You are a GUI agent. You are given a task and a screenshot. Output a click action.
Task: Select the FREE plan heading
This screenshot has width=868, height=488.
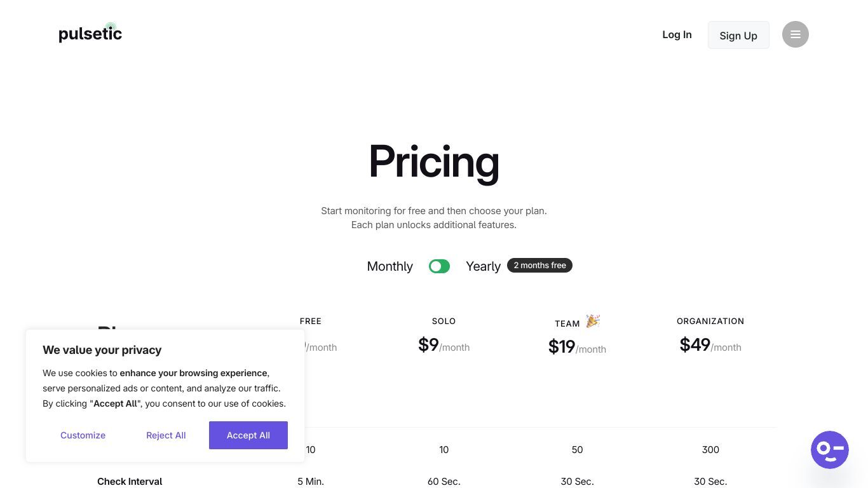coord(311,321)
